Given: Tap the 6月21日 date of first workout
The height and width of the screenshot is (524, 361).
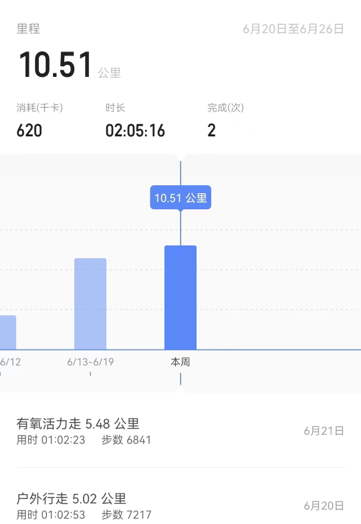Looking at the screenshot, I should coord(324,431).
